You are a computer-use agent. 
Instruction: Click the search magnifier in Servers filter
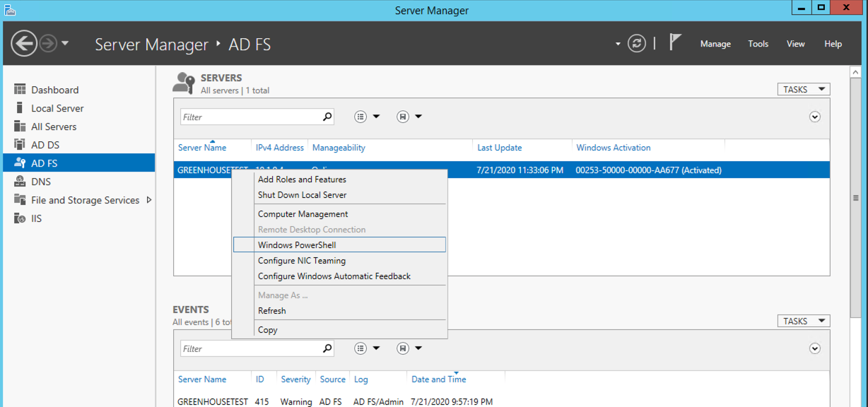pyautogui.click(x=327, y=117)
